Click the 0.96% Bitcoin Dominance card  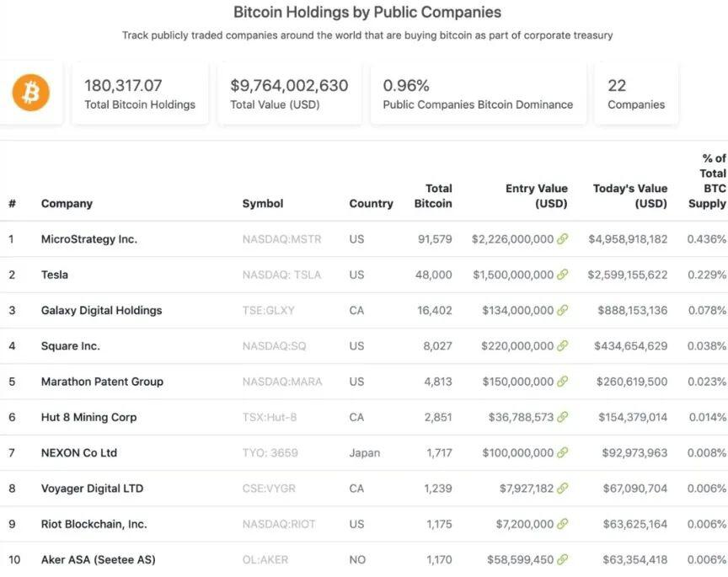478,93
